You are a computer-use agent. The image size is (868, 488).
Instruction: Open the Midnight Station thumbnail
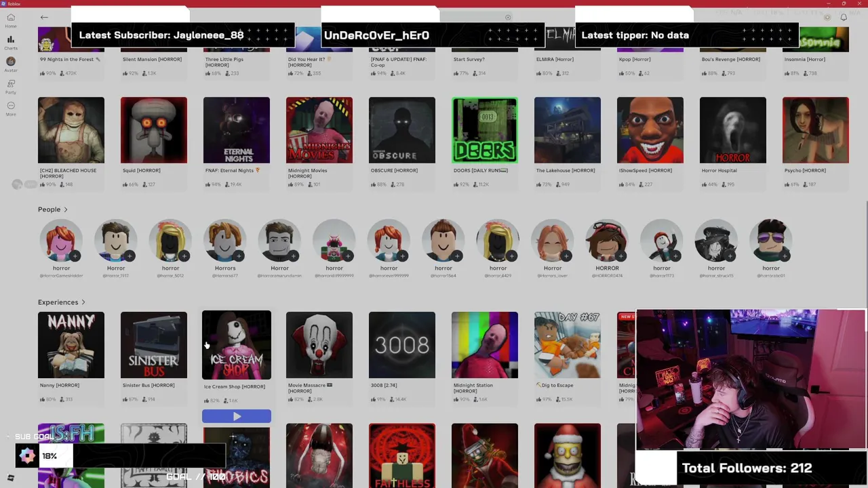pyautogui.click(x=485, y=345)
